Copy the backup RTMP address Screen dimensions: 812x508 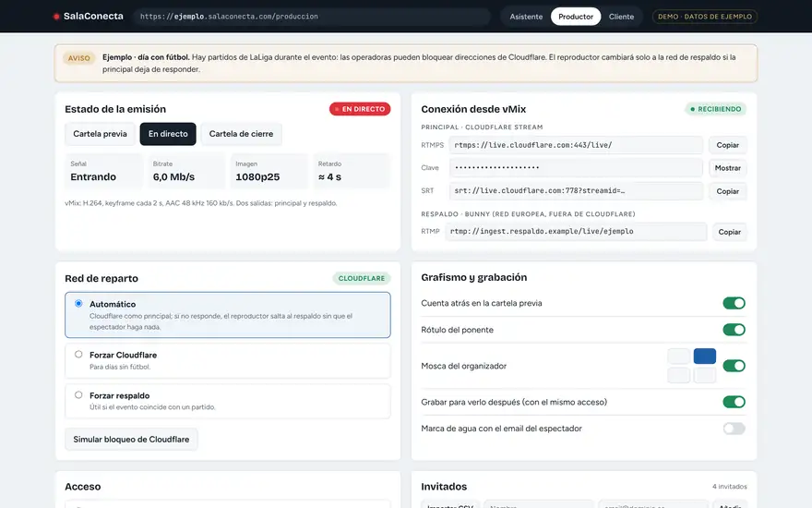(729, 232)
